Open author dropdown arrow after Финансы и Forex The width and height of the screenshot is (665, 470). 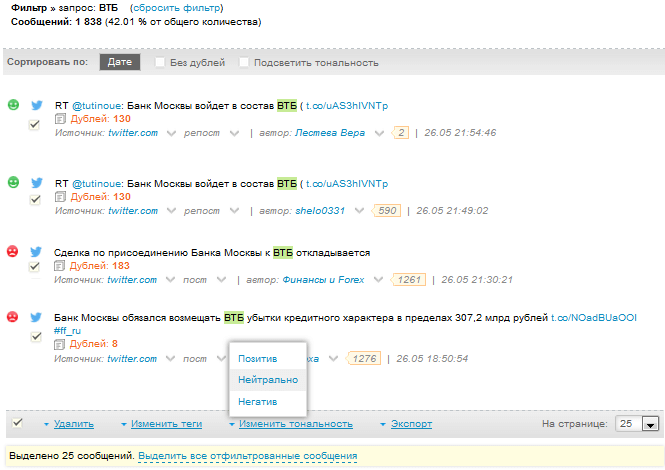[378, 280]
